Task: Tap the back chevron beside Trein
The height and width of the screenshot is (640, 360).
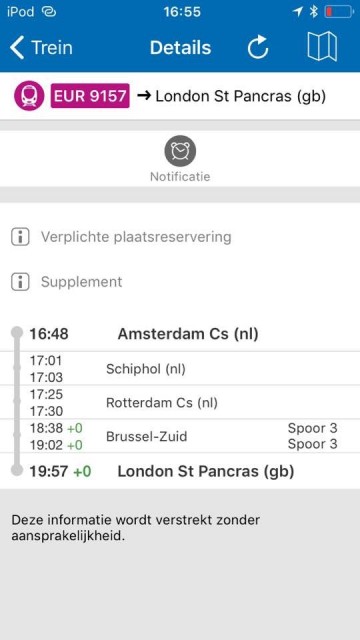Action: click(17, 48)
